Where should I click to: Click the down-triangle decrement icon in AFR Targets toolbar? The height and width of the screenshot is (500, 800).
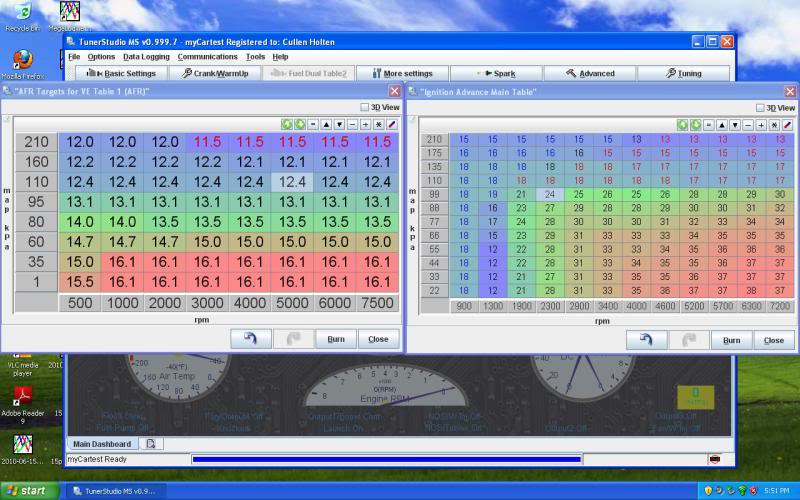(x=339, y=124)
